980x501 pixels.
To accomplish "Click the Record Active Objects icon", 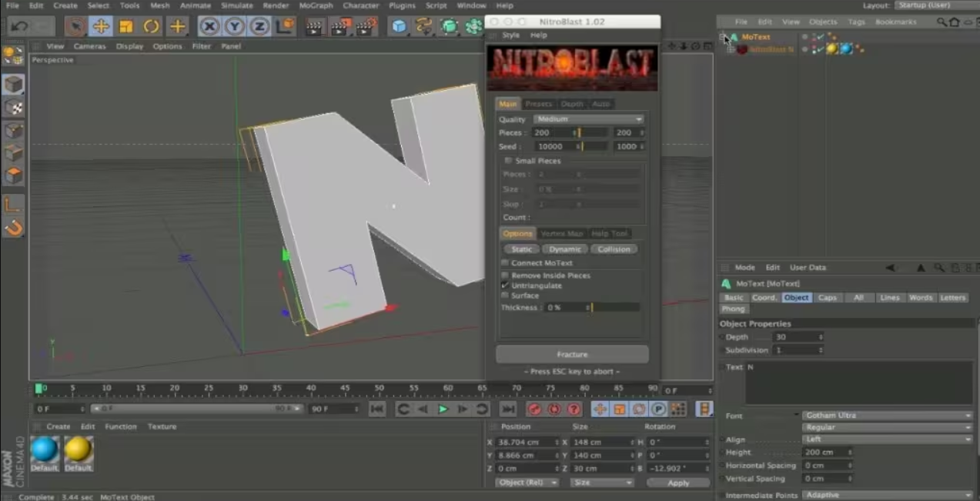I will point(534,409).
